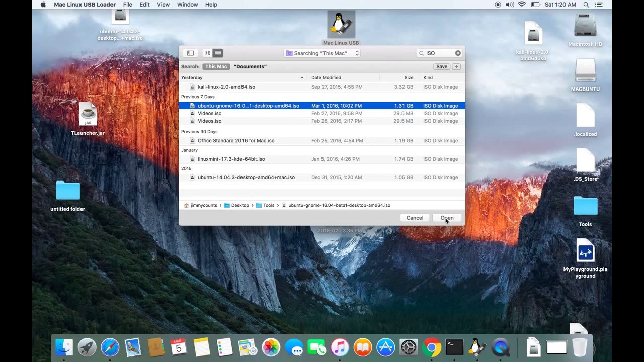Select ubuntu-14.04.3-desktop-amd64+mac.iso in the list

pos(322,177)
